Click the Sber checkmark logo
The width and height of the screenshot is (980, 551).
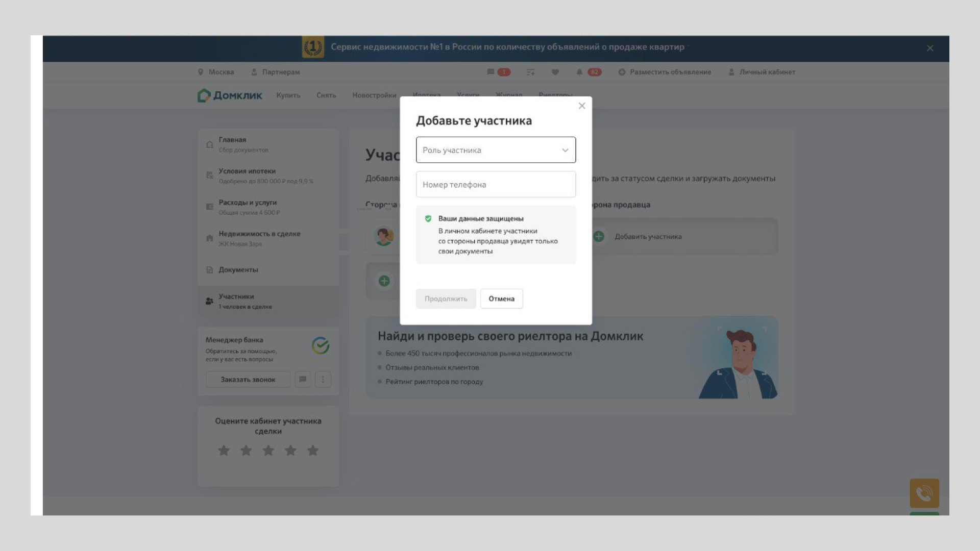pyautogui.click(x=321, y=345)
